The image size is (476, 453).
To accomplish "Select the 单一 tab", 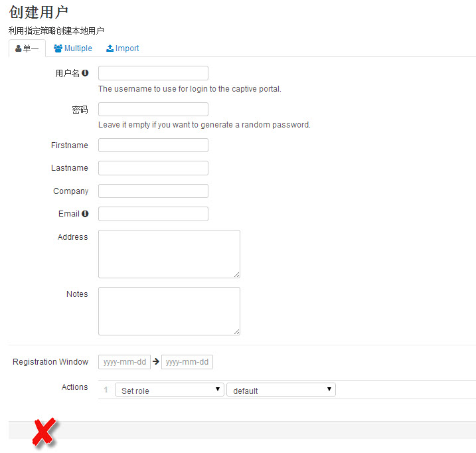I will click(27, 48).
